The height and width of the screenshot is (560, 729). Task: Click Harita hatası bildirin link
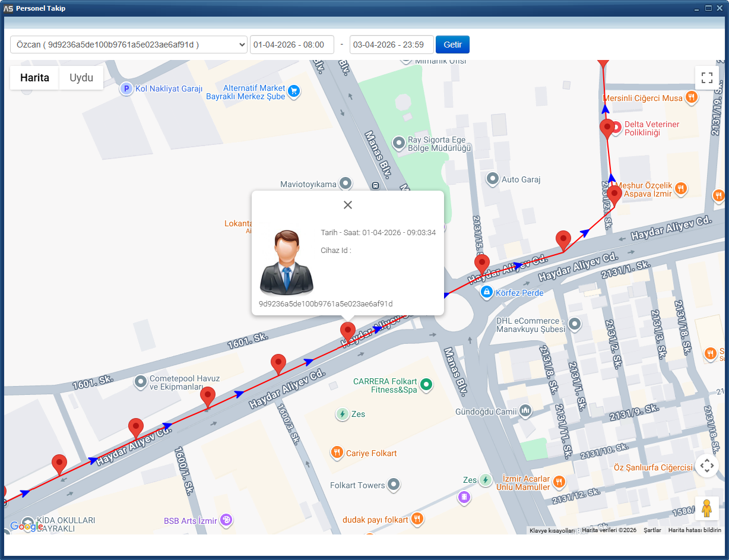pos(694,530)
